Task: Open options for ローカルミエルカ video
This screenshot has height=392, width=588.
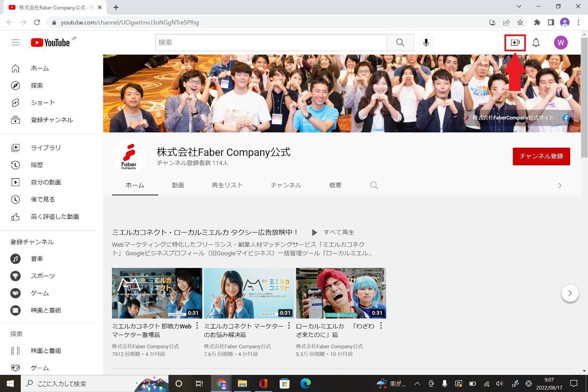Action: (x=381, y=326)
